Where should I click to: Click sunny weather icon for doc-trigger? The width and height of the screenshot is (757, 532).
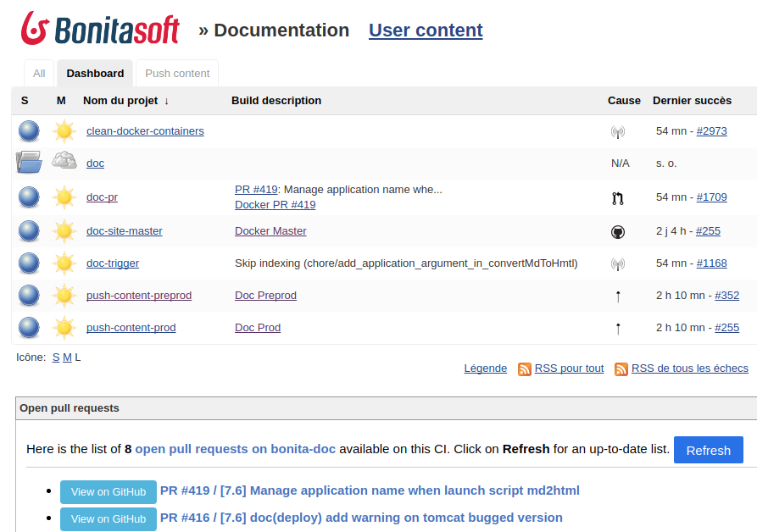pyautogui.click(x=64, y=263)
